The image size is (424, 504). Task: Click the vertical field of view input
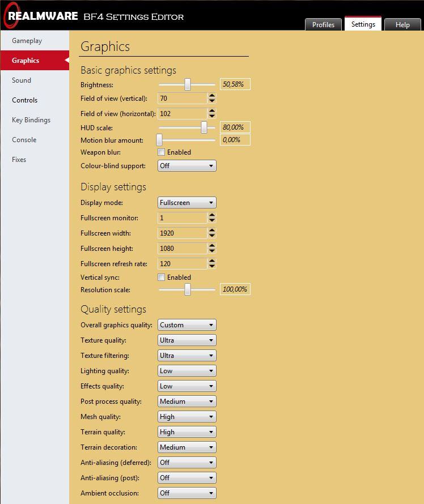182,99
